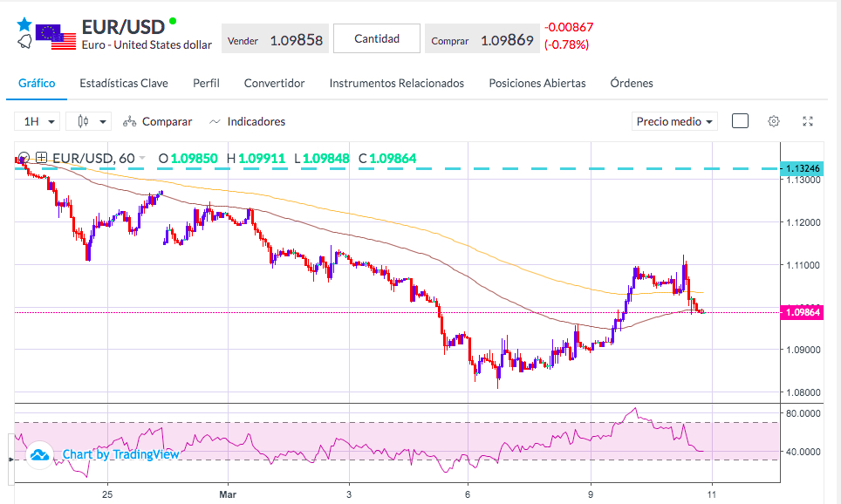Toggle the square checkbox next to Precio medio
841x504 pixels.
740,121
